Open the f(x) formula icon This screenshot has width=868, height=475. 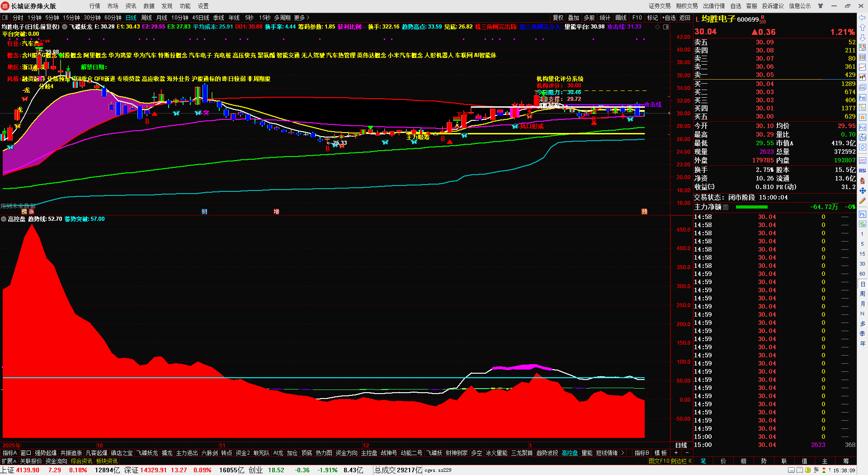pyautogui.click(x=863, y=137)
